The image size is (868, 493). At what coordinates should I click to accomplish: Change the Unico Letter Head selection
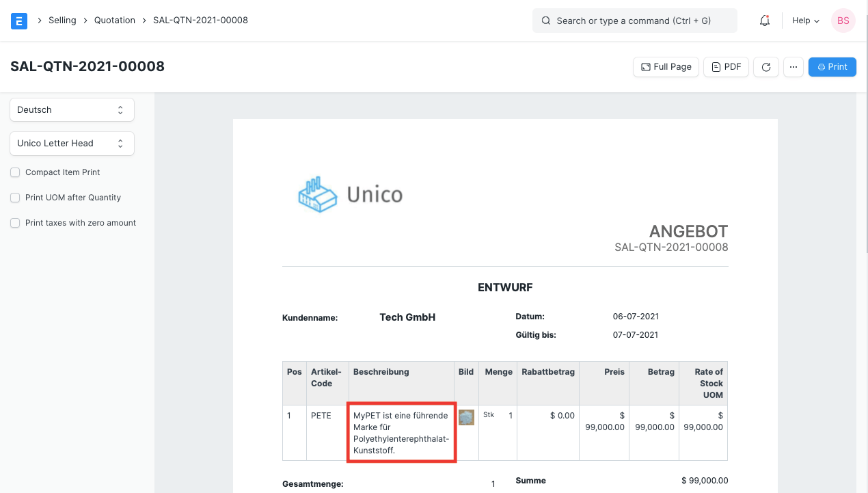72,144
